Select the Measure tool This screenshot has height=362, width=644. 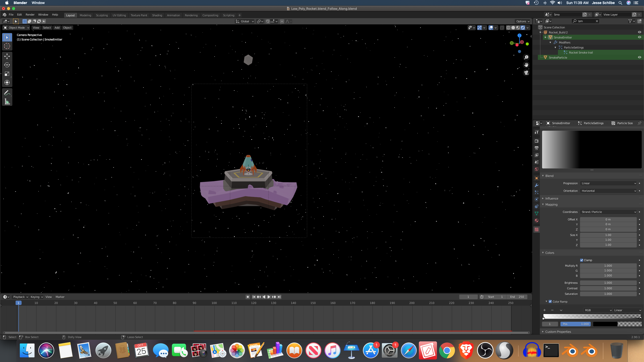coord(7,102)
